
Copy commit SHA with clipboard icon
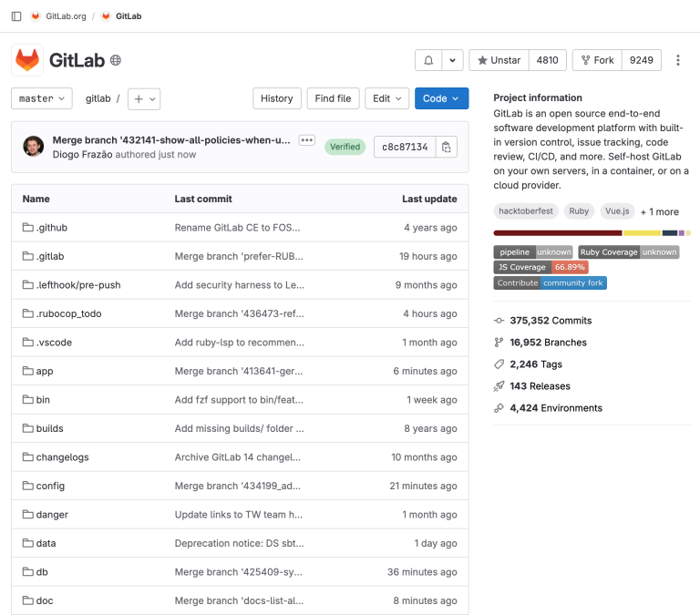[x=446, y=147]
